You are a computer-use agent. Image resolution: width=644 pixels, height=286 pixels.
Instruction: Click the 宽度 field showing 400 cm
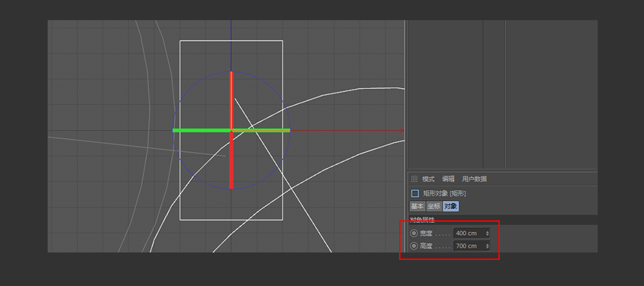pos(468,233)
